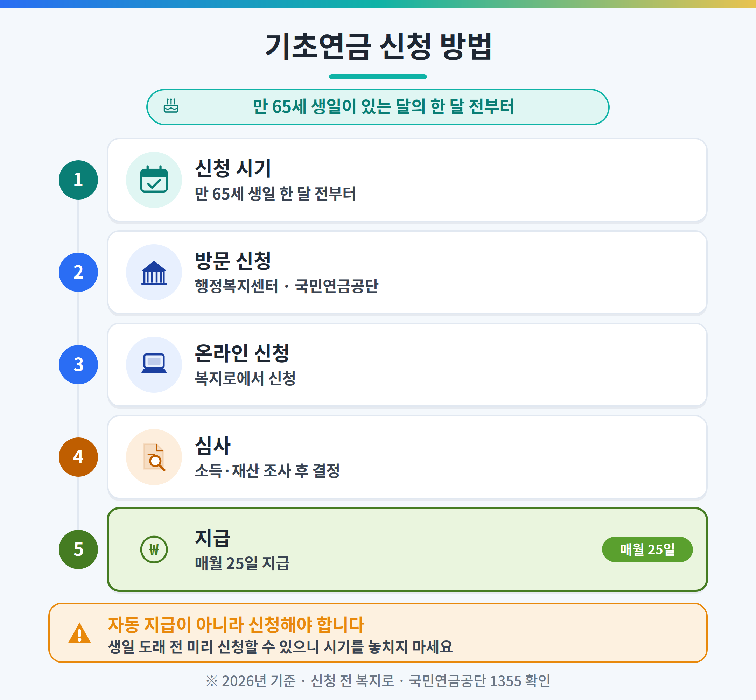This screenshot has height=700, width=756.
Task: Select step number 2 circle
Action: (78, 272)
